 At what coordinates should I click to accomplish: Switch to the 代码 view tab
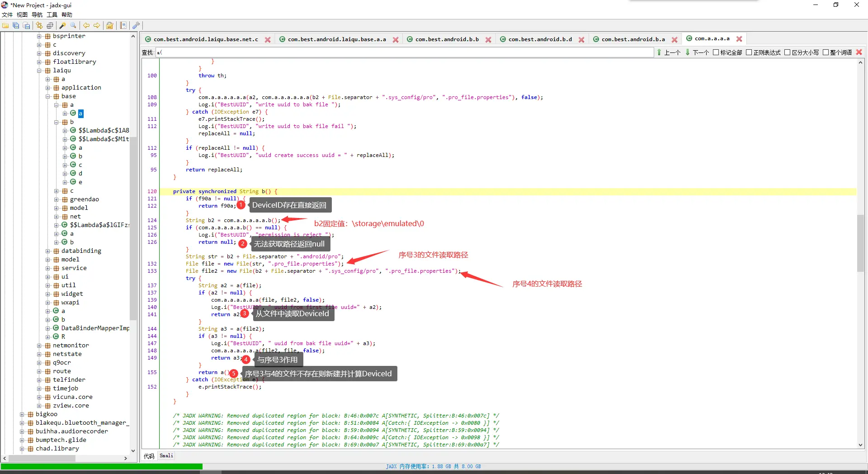point(149,456)
